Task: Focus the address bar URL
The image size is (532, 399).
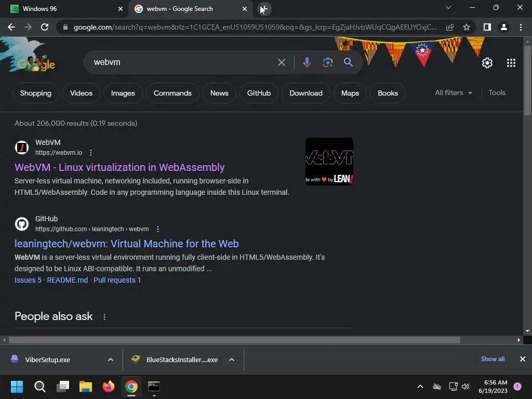Action: 255,27
